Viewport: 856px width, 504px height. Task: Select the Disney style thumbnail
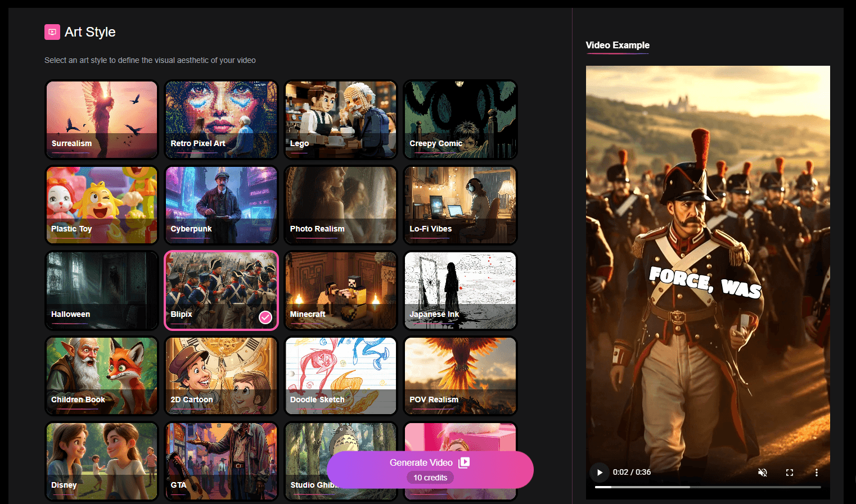101,461
